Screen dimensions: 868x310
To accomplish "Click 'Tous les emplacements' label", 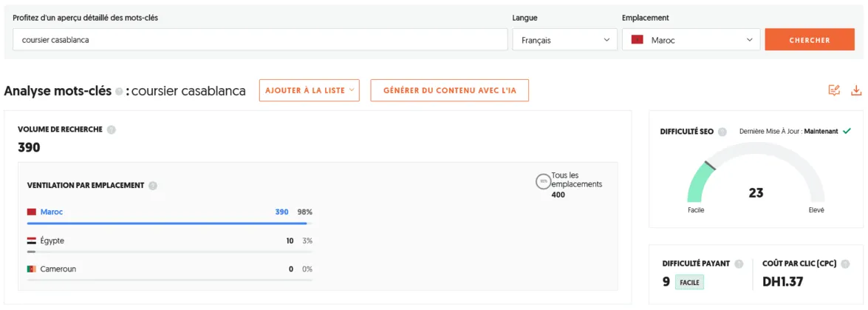I will coord(576,180).
